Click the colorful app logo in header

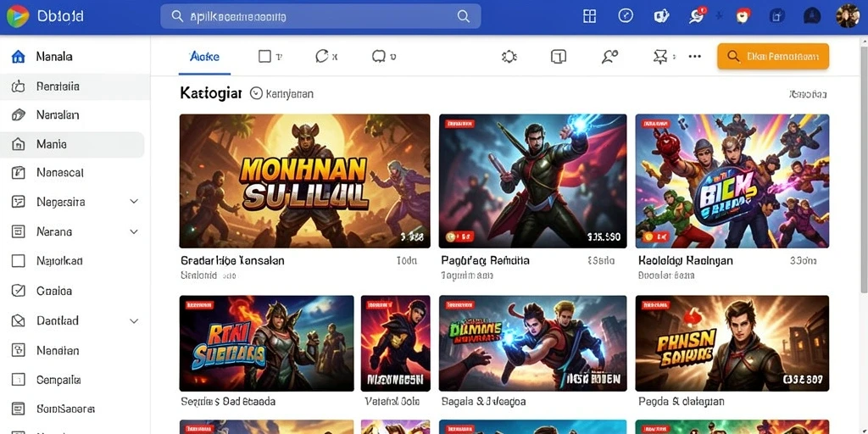(x=18, y=16)
